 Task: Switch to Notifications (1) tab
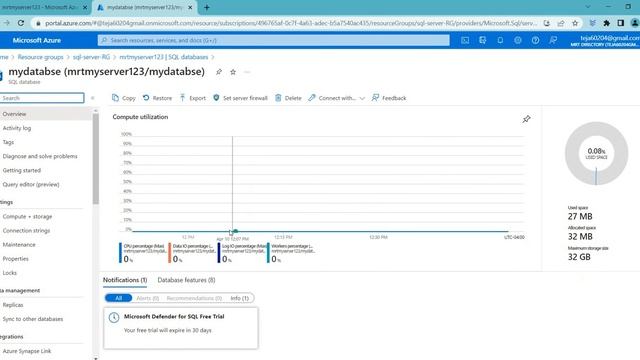coord(125,280)
